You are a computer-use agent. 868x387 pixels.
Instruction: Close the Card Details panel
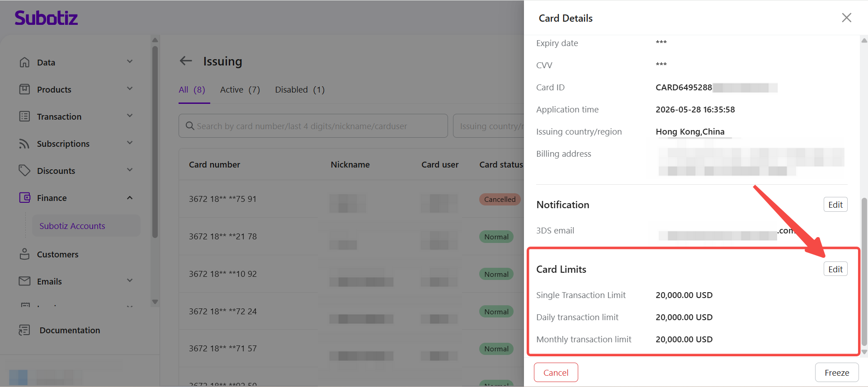point(846,18)
